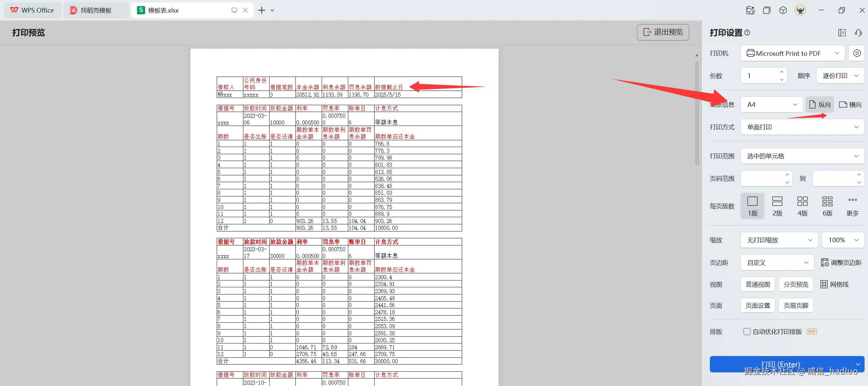Select 横向 landscape orientation
Image resolution: width=868 pixels, height=386 pixels.
click(850, 104)
